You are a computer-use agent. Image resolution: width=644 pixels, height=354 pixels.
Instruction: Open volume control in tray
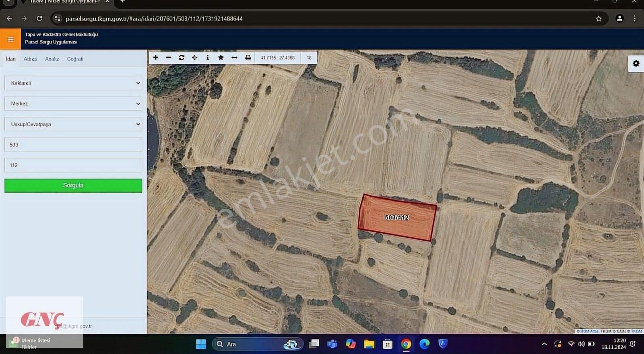coord(581,344)
